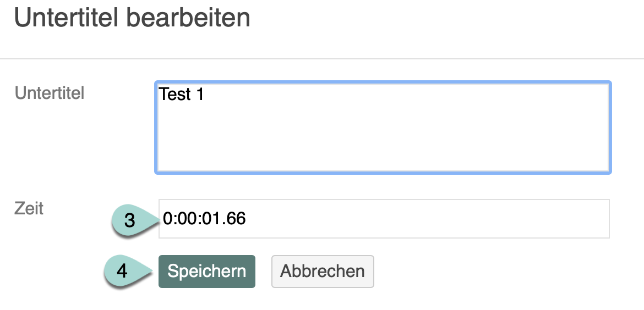The height and width of the screenshot is (310, 644).
Task: Click the empty right side of the Zeit field
Action: pos(495,219)
